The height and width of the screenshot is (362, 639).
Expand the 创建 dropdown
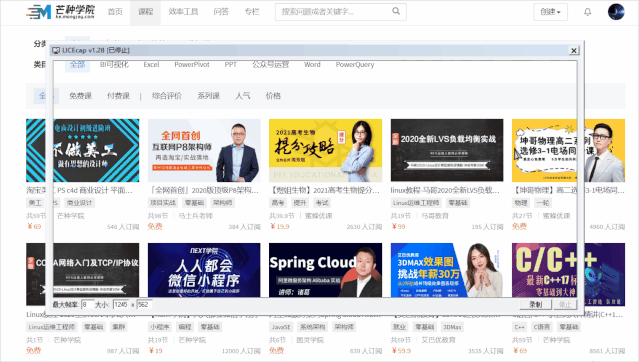click(x=550, y=12)
